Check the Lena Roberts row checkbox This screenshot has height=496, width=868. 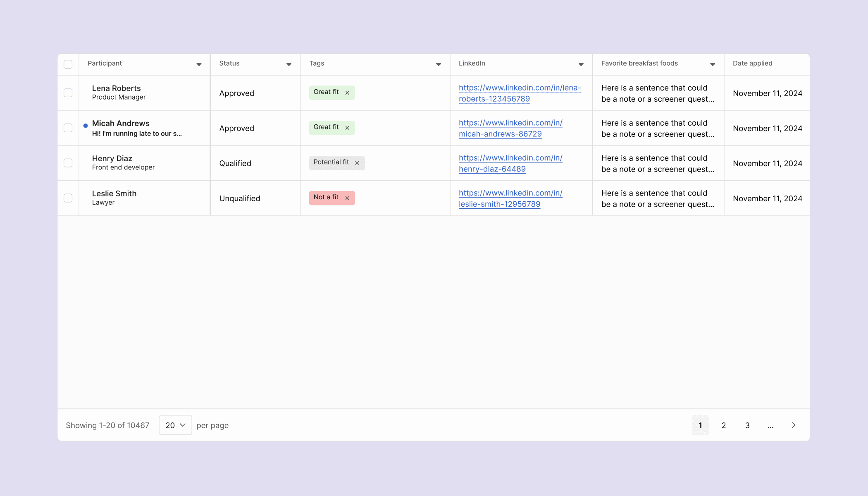[x=68, y=93]
